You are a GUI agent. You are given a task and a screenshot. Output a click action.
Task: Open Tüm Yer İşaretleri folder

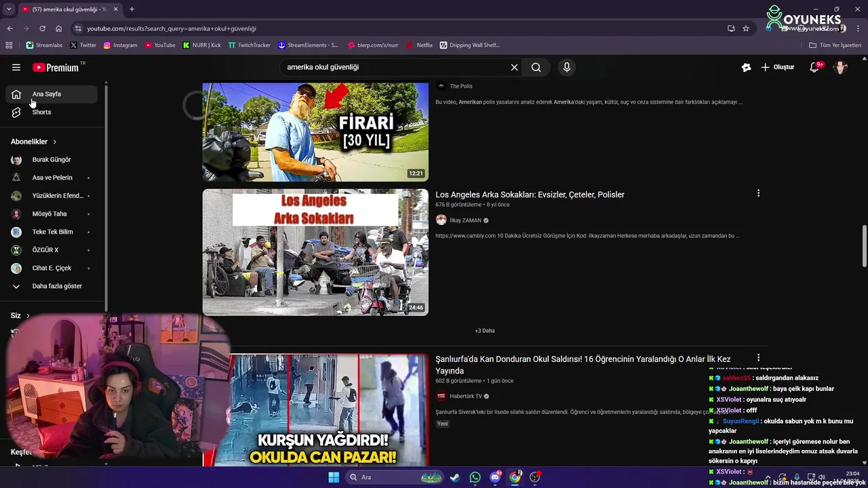[835, 45]
